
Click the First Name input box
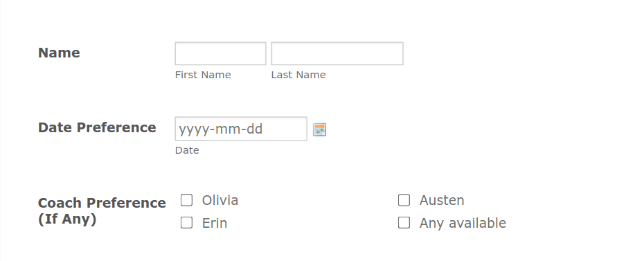(x=221, y=53)
